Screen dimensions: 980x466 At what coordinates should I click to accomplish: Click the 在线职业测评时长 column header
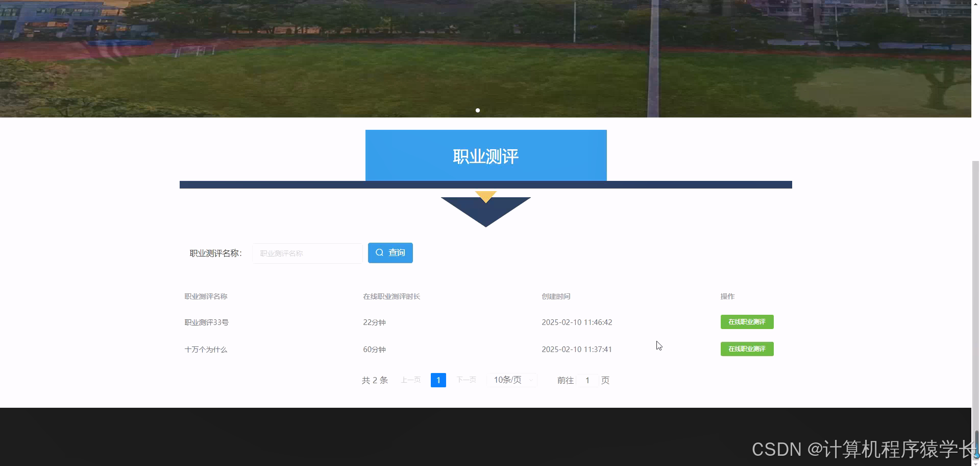click(391, 296)
